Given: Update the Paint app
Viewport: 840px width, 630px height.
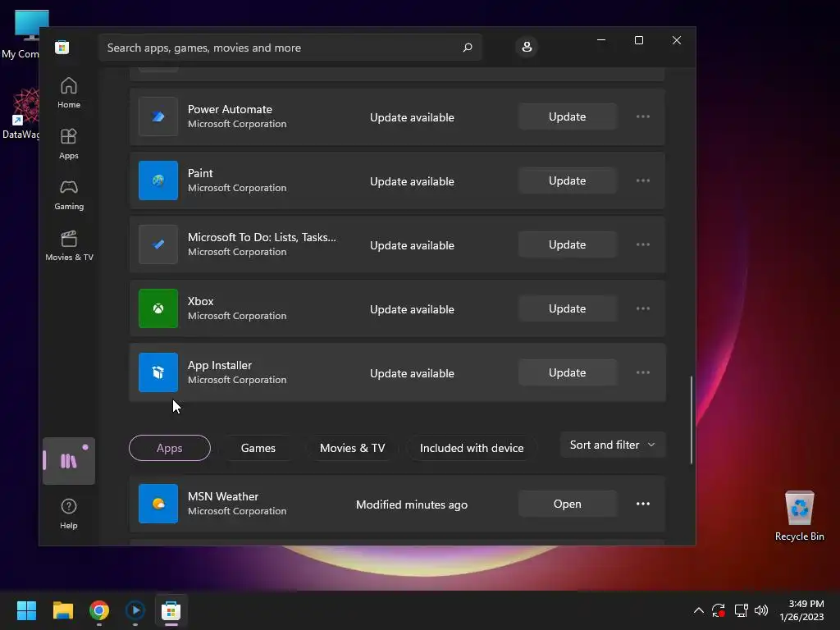Looking at the screenshot, I should [568, 180].
